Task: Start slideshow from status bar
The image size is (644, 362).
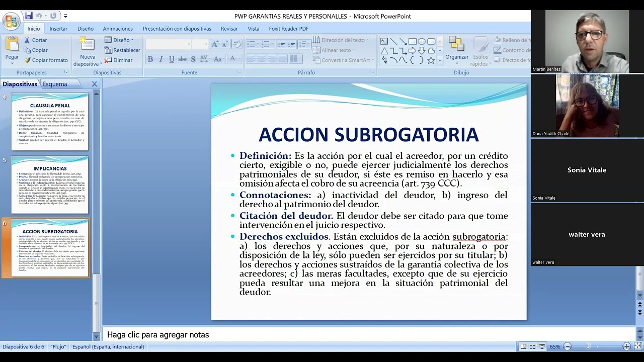Action: pyautogui.click(x=542, y=346)
